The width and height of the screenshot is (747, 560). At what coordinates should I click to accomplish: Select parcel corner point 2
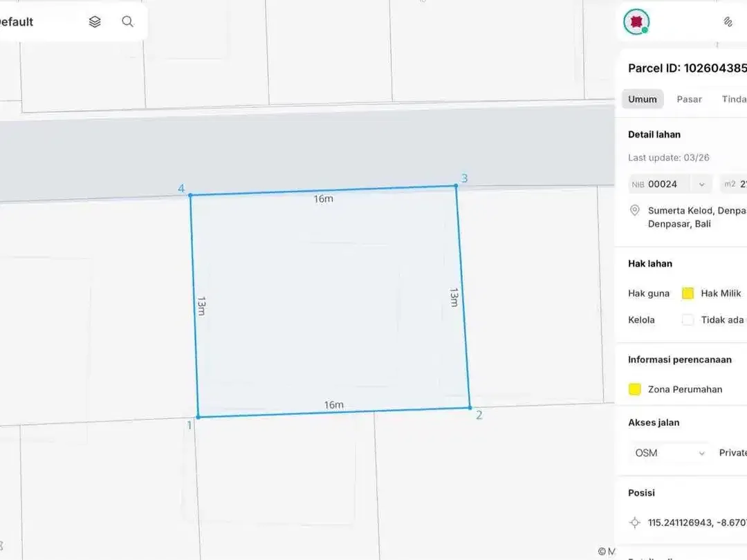click(470, 408)
